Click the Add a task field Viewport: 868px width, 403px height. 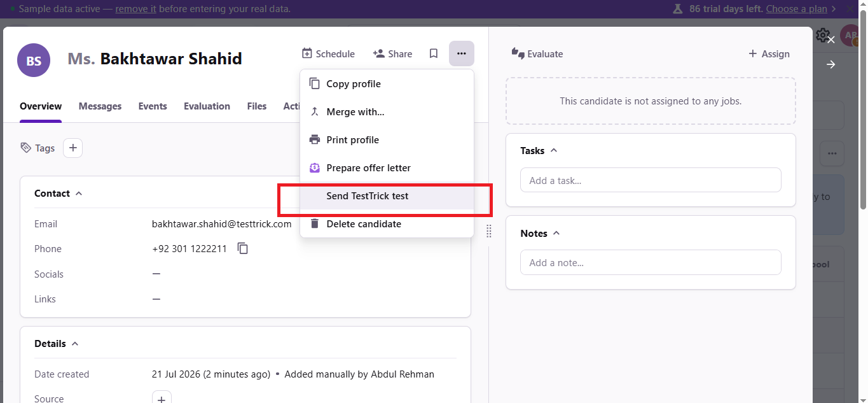tap(651, 180)
